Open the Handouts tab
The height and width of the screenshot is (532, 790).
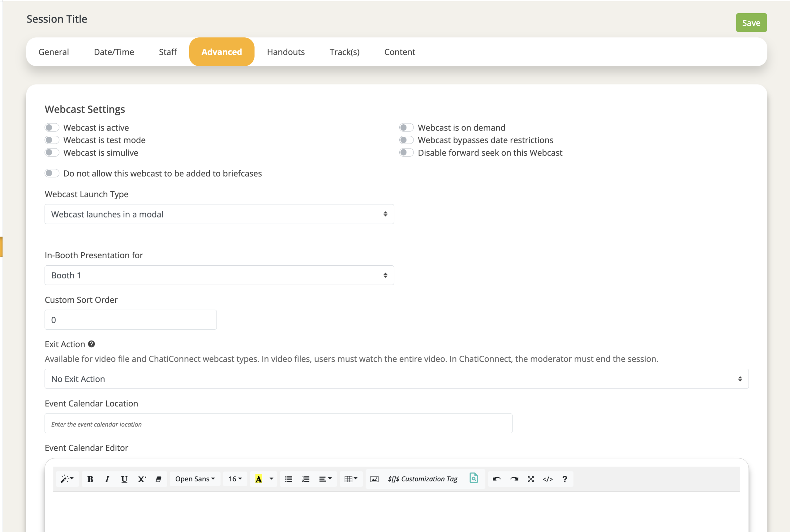coord(286,52)
